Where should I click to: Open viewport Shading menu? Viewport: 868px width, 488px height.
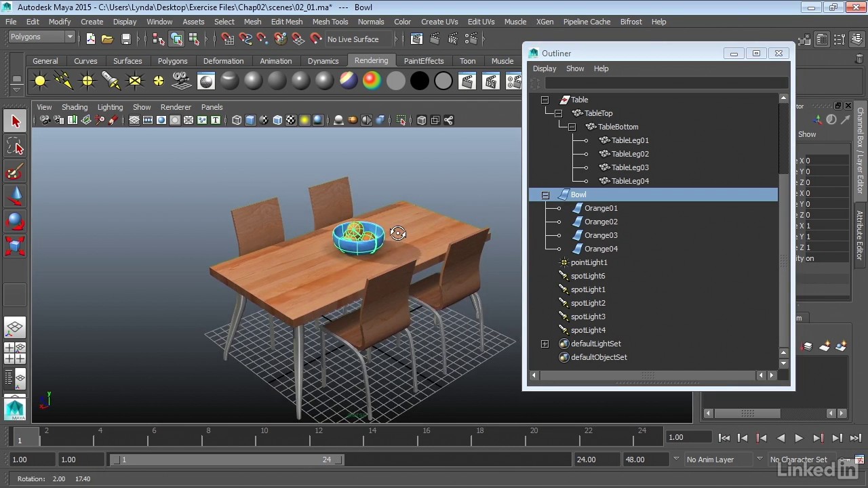pos(75,107)
